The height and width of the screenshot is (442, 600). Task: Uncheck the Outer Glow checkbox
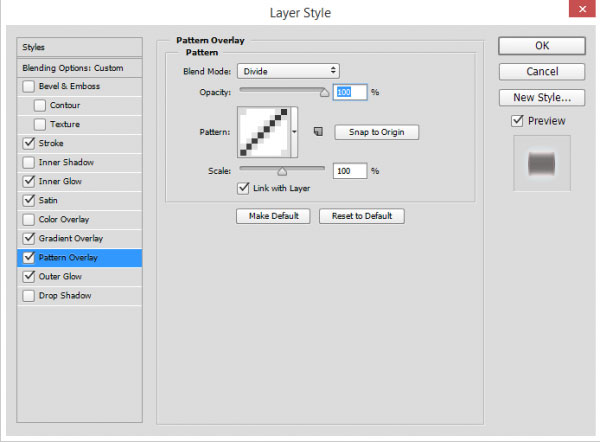coord(28,276)
